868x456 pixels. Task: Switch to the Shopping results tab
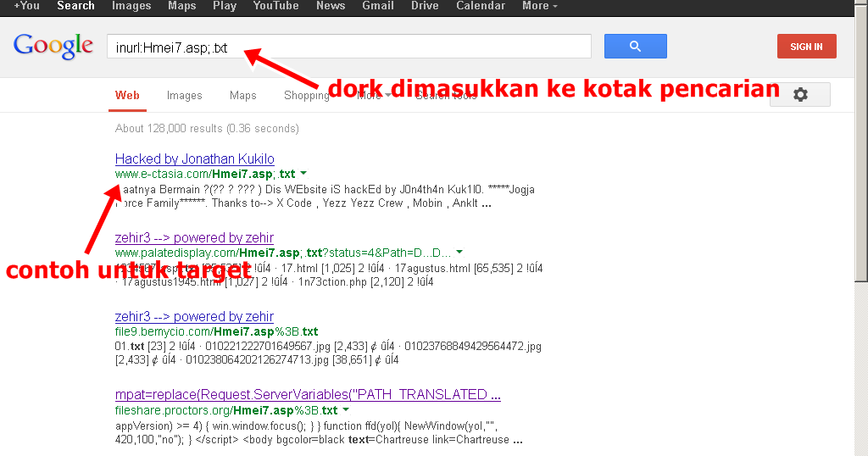[x=307, y=96]
